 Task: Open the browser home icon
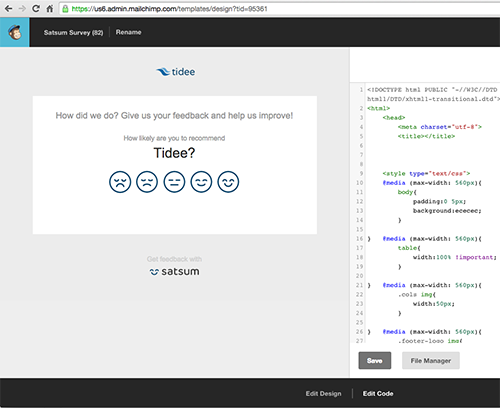[50, 9]
